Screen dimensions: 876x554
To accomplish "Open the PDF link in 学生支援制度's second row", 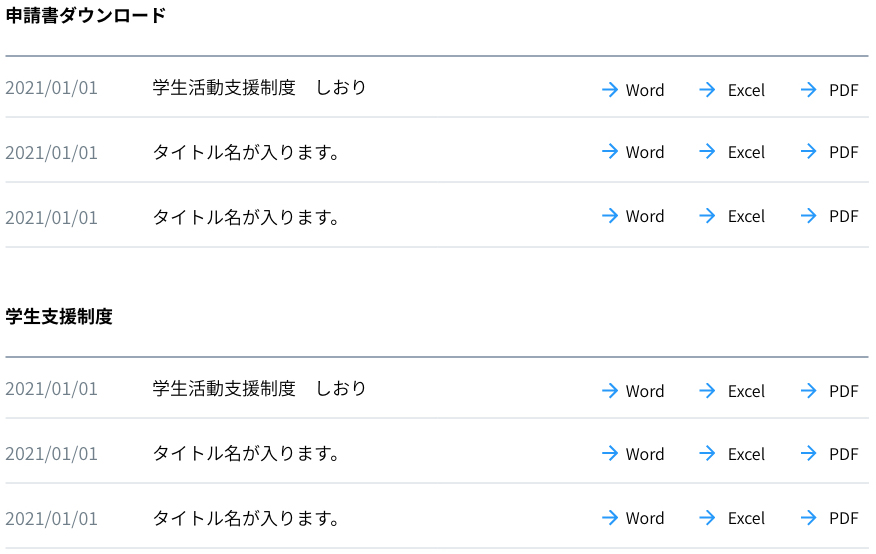I will pyautogui.click(x=843, y=455).
